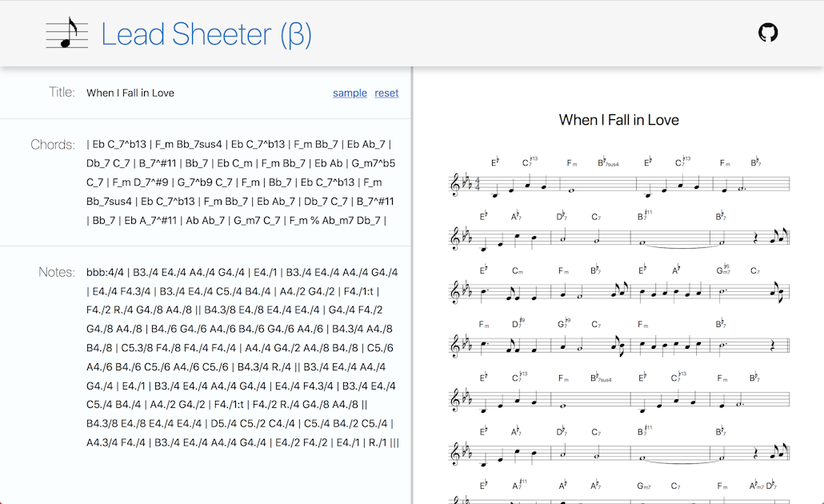Image resolution: width=824 pixels, height=504 pixels.
Task: Click the Lead Sheeter (β) heading
Action: [x=206, y=34]
